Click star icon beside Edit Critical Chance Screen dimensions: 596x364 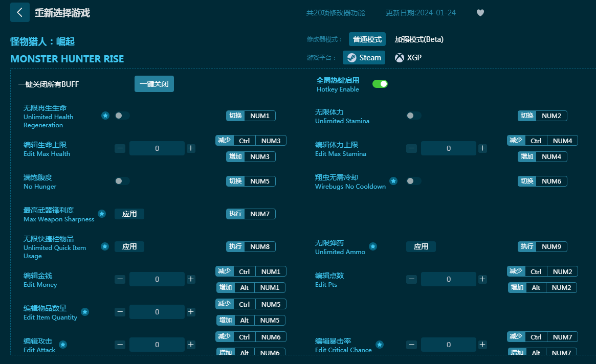pyautogui.click(x=379, y=345)
